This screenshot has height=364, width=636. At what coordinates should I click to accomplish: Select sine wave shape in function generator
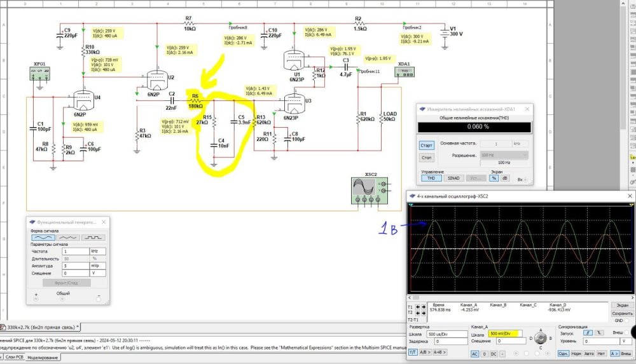44,237
